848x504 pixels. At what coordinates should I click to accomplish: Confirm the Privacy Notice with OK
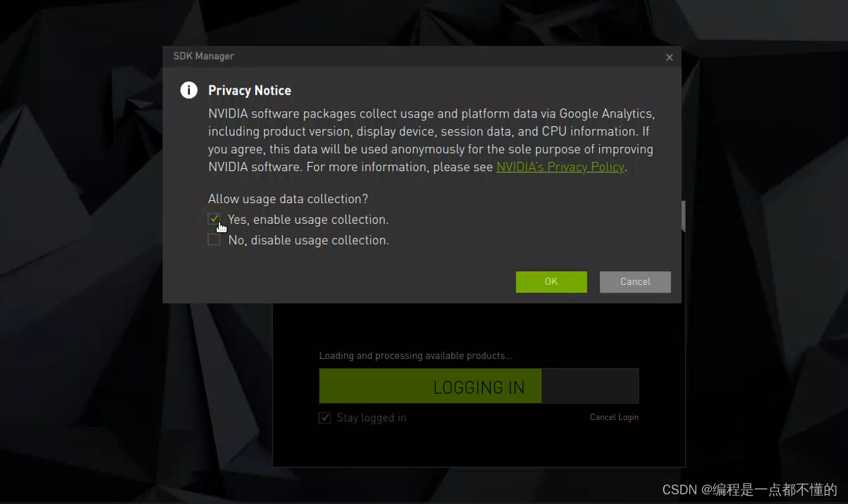[551, 282]
